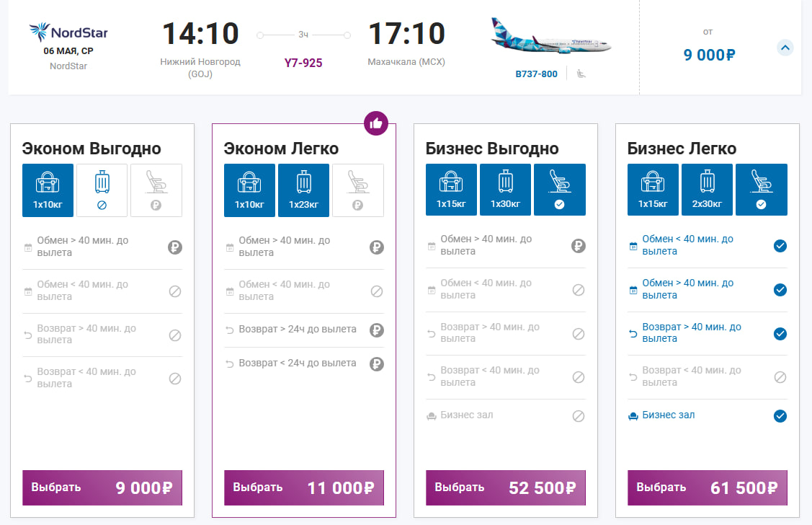Image resolution: width=812 pixels, height=525 pixels.
Task: Click the 2x30кг baggage icon in Бизнес Легко
Action: click(707, 190)
